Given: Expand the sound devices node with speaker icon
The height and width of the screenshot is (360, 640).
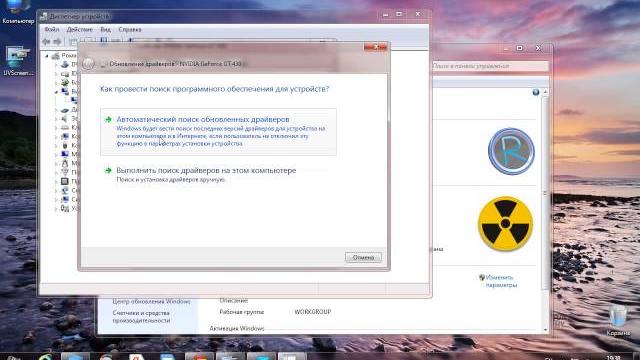Looking at the screenshot, I should coord(56,118).
